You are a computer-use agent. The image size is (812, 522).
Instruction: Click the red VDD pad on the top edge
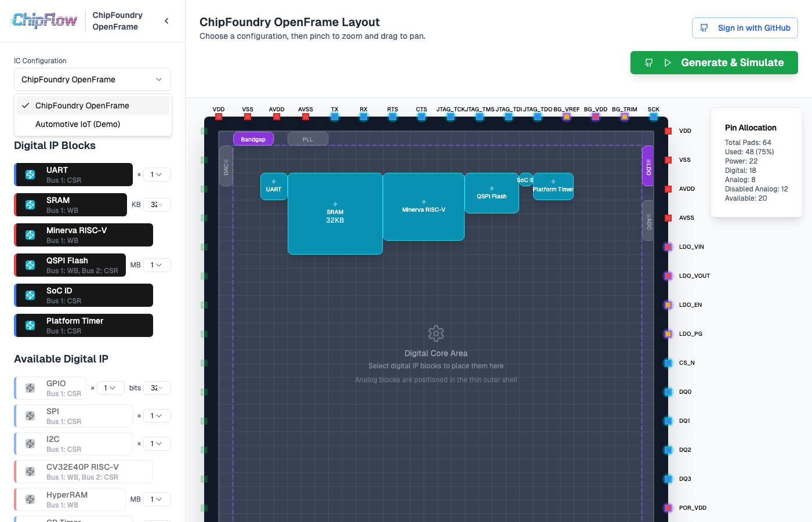click(219, 117)
